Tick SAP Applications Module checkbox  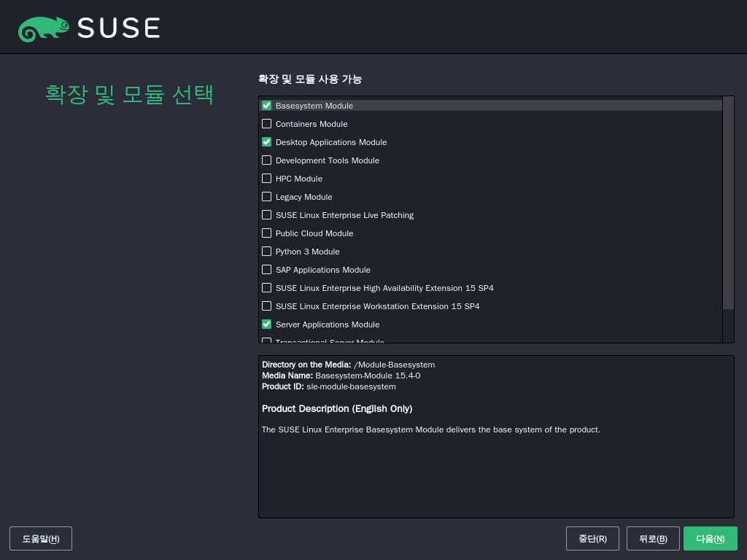[267, 270]
